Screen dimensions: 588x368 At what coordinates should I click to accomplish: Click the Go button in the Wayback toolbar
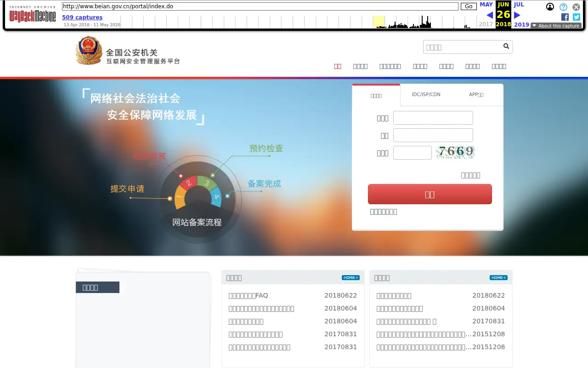tap(469, 6)
